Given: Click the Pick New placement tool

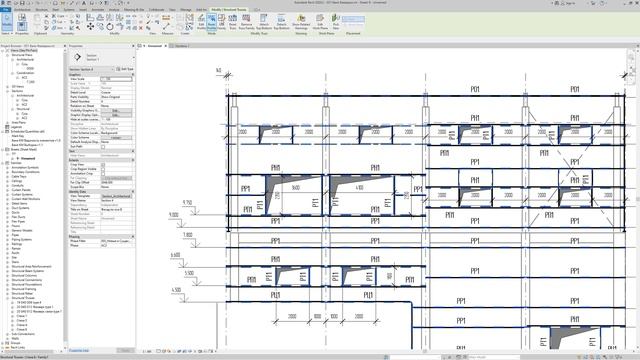Looking at the screenshot, I should coord(336,22).
